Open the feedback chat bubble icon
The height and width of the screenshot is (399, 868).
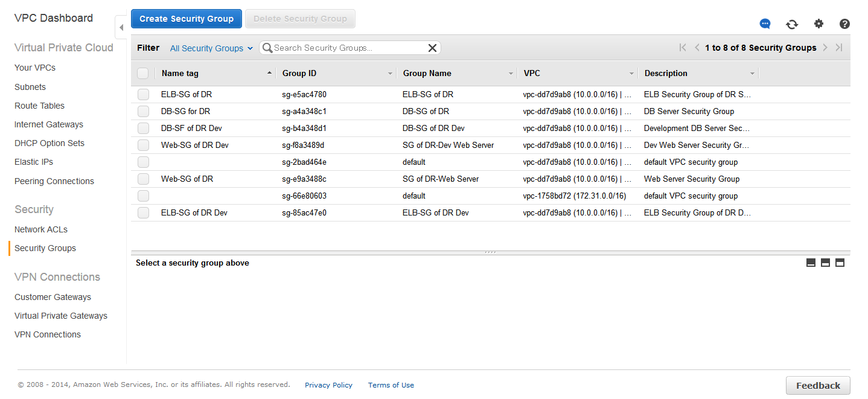(765, 24)
